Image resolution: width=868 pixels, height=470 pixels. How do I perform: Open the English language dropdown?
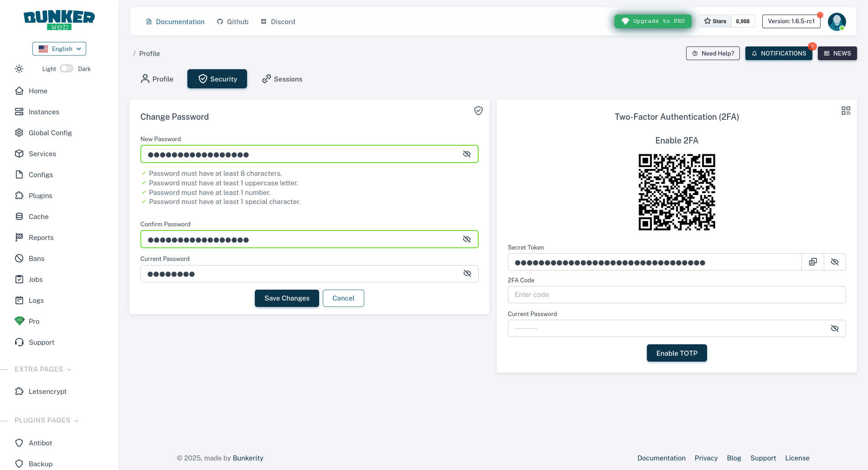click(x=59, y=49)
